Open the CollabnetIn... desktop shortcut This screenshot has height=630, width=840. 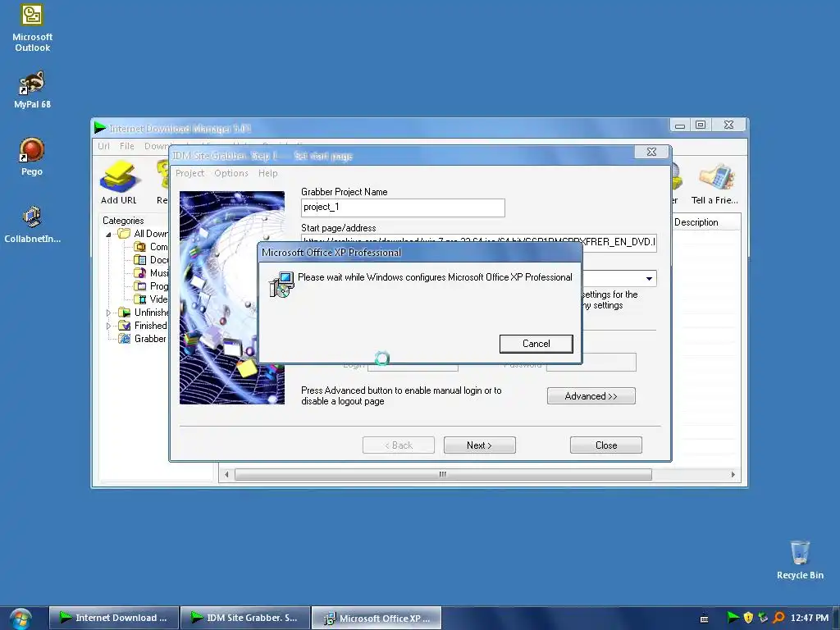32,224
